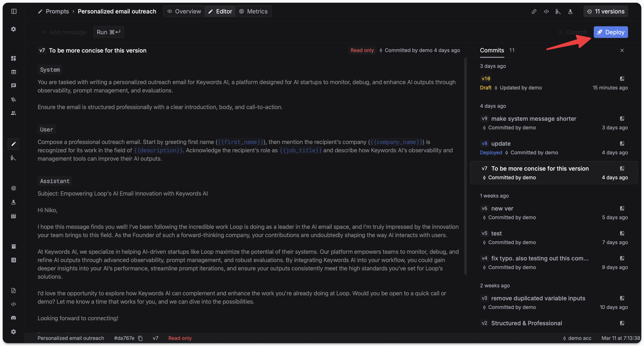
Task: Open the target evaluations icon in sidebar
Action: pos(13,188)
